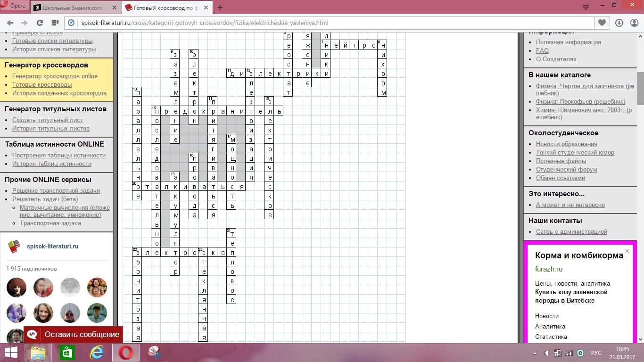Open a new tab with plus button

click(220, 8)
